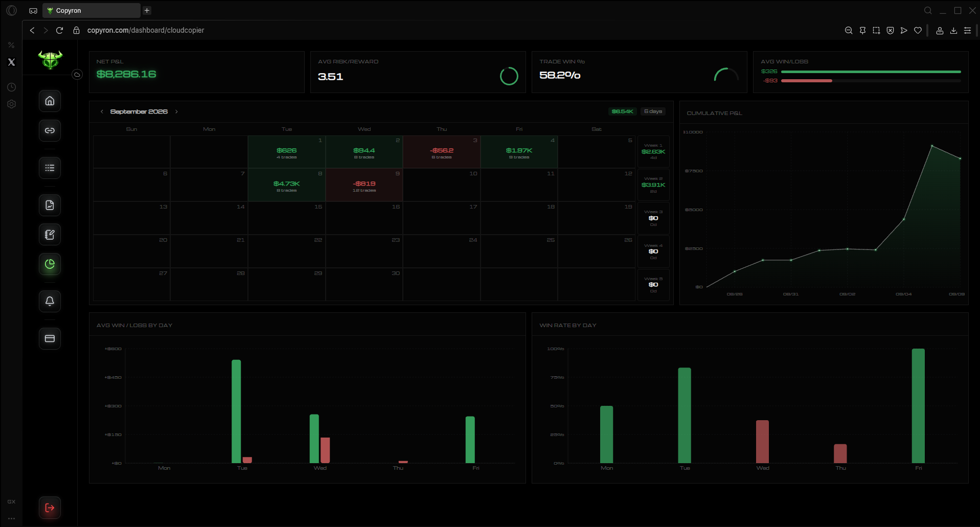This screenshot has height=527, width=980.
Task: Click the play-arrow send toolbar icon
Action: tap(904, 30)
